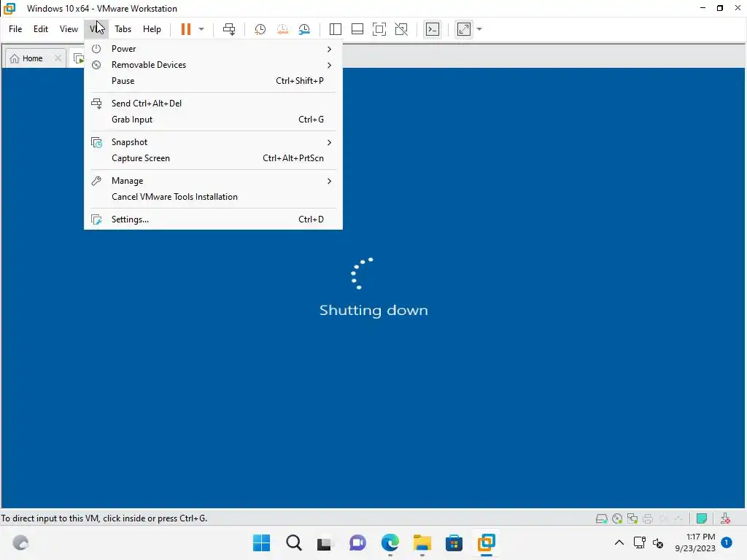747x560 pixels.
Task: Toggle the thumbnail bar view icon
Action: click(x=357, y=29)
